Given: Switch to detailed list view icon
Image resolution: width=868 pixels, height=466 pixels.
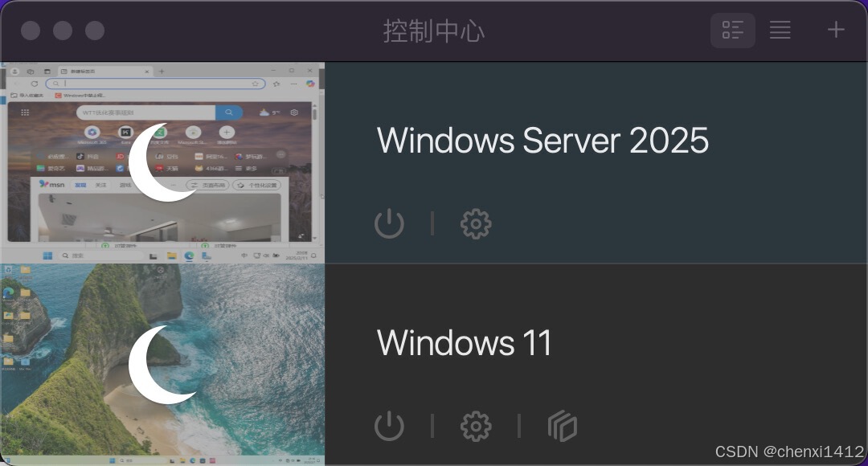Looking at the screenshot, I should (733, 30).
